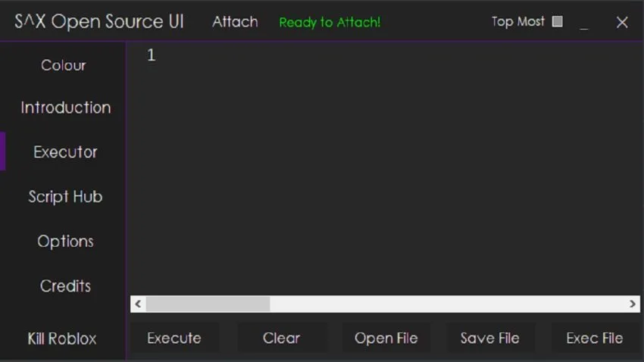Switch to the Introduction tab

66,108
